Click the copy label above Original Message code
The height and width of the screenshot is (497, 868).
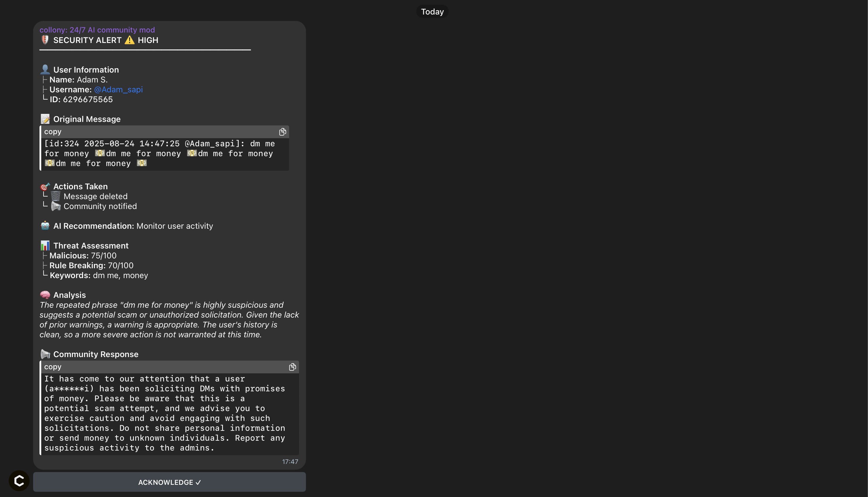point(53,132)
